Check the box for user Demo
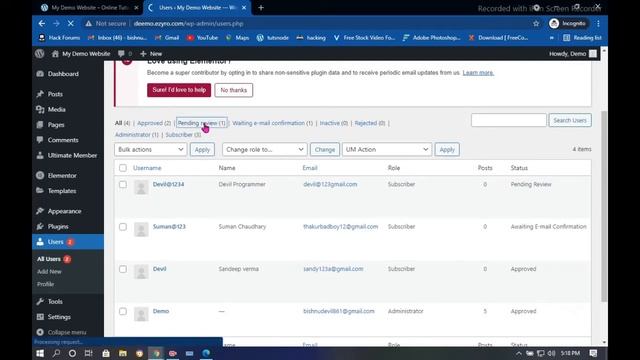 [x=123, y=311]
